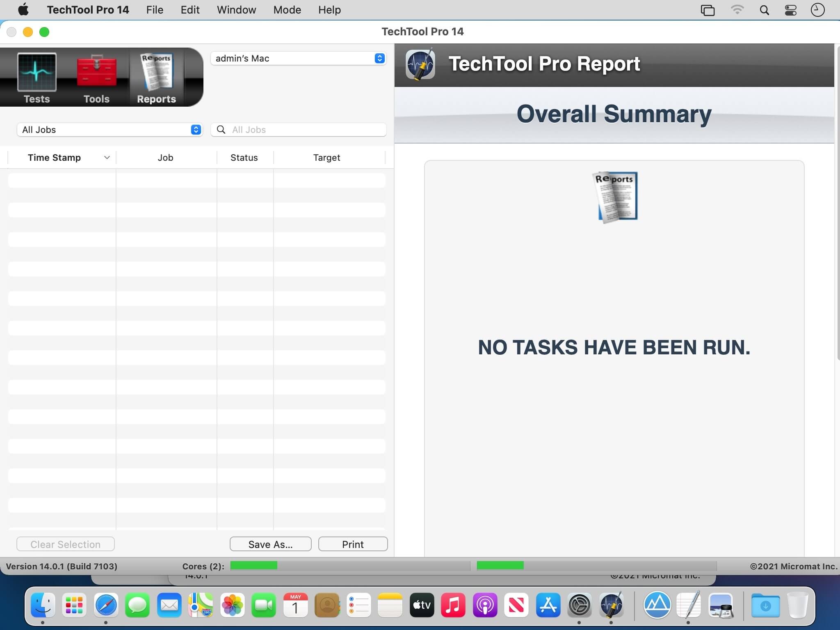Image resolution: width=840 pixels, height=630 pixels.
Task: Click the first core usage bar
Action: tap(350, 566)
